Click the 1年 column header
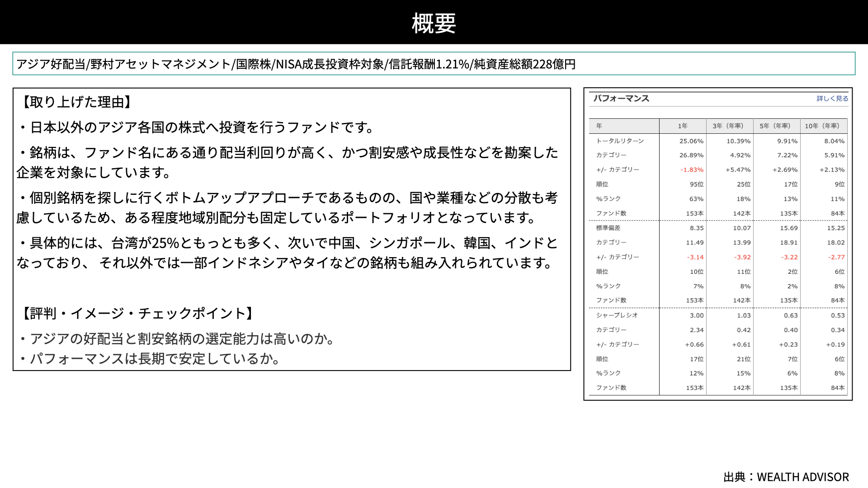Screen dimensions: 868x488 click(683, 126)
